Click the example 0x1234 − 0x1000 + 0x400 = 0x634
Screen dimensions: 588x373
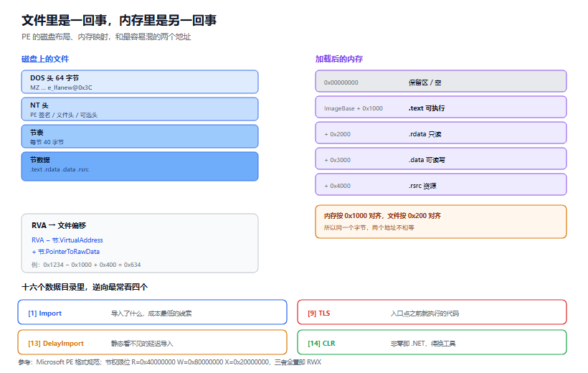coord(86,265)
